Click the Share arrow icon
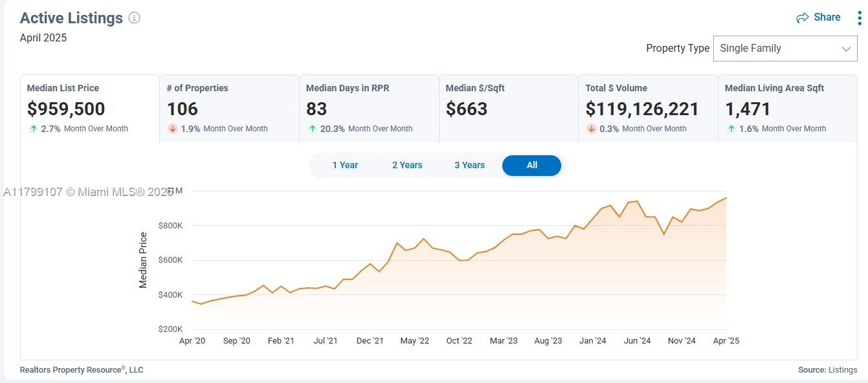The height and width of the screenshot is (383, 868). click(803, 18)
